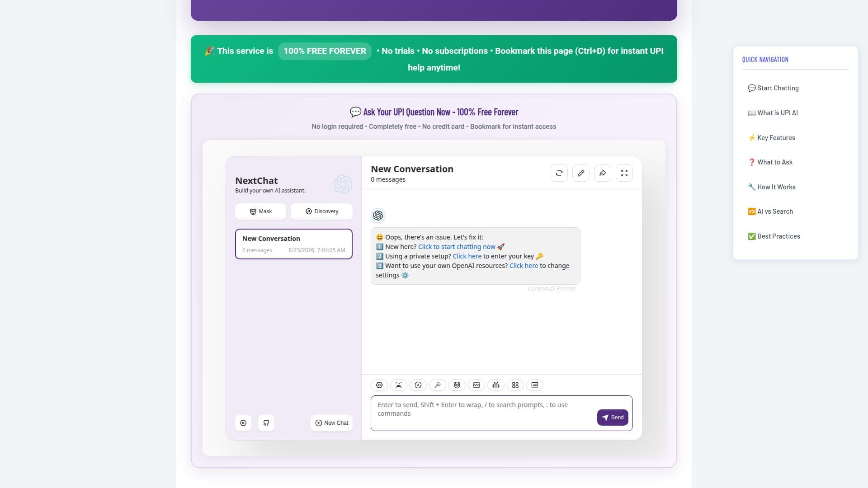Select the New Conversation list entry
The width and height of the screenshot is (868, 488).
pos(294,244)
